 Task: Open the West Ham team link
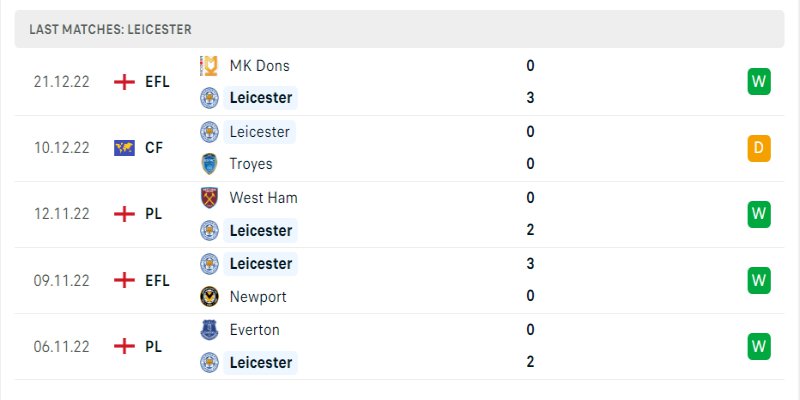(x=263, y=198)
